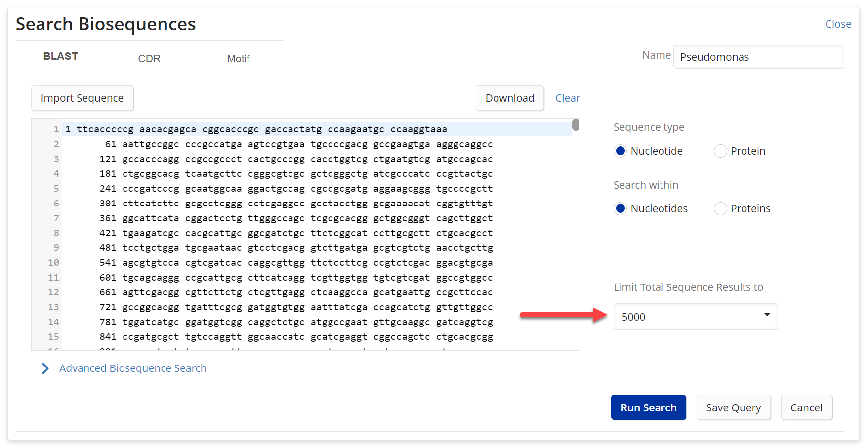Click sequence line starting with 121 gccacccagg

point(317,159)
